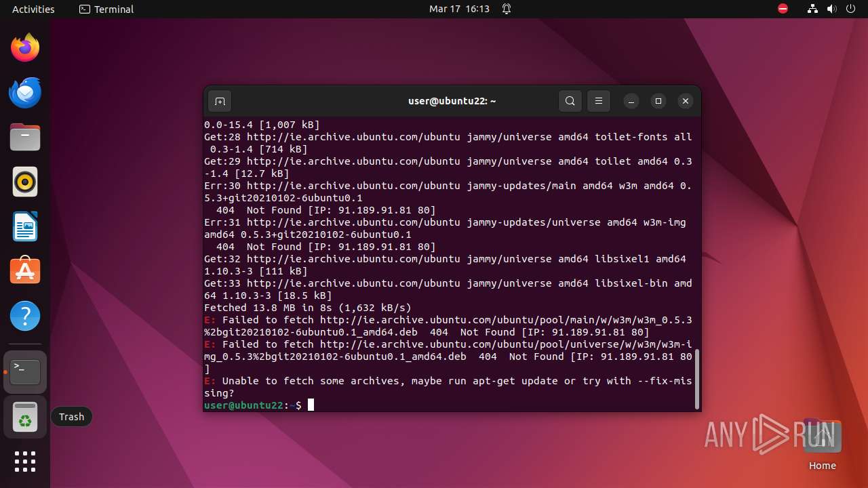Click the 'Fetched 13.8 MB in 8s' line
868x488 pixels.
[308, 308]
